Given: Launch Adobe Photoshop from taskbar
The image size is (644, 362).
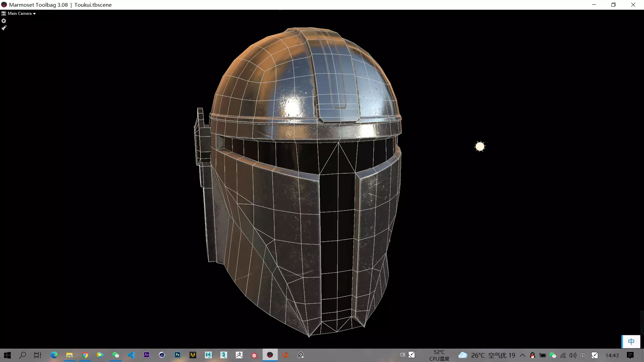Looking at the screenshot, I should click(177, 355).
